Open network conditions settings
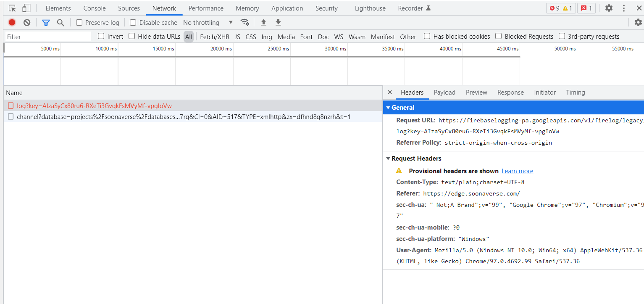This screenshot has width=644, height=304. tap(245, 22)
